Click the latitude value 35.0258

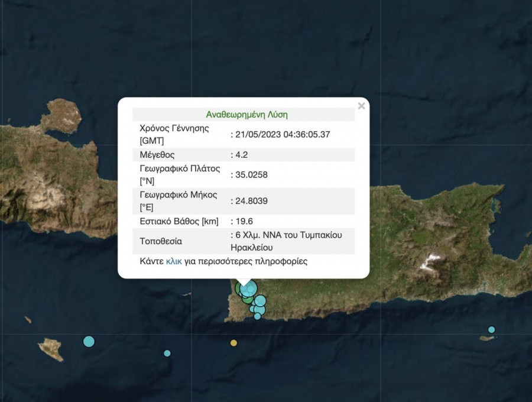pos(251,175)
